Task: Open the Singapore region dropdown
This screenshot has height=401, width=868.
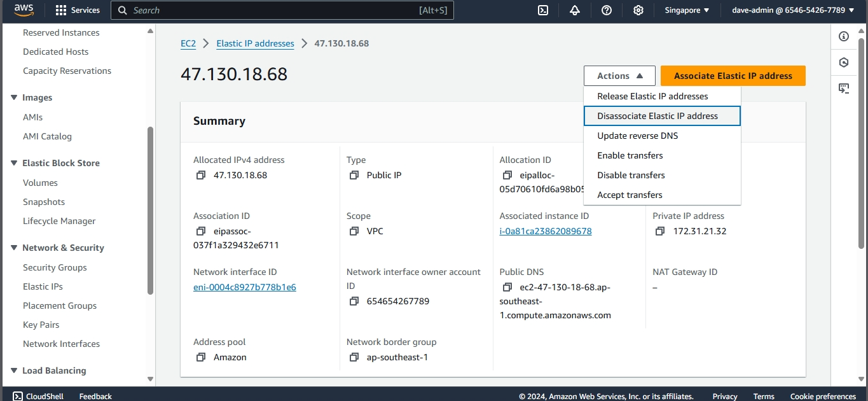Action: pyautogui.click(x=687, y=10)
